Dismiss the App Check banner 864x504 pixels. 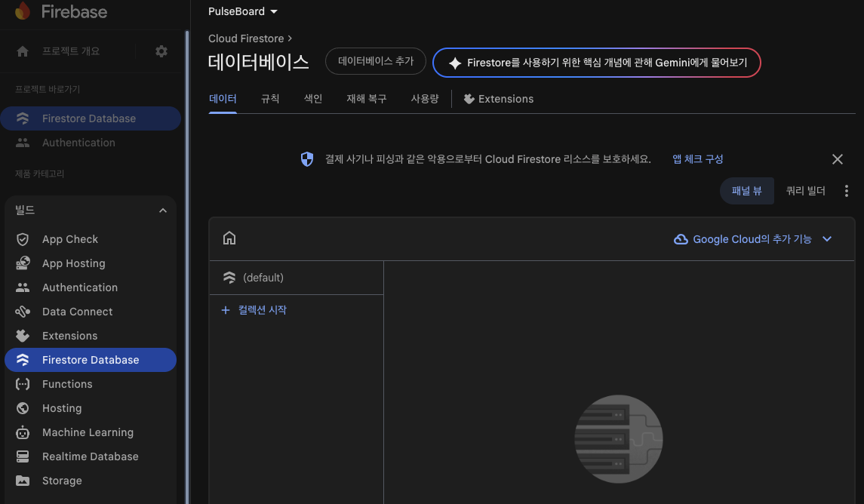pos(838,159)
